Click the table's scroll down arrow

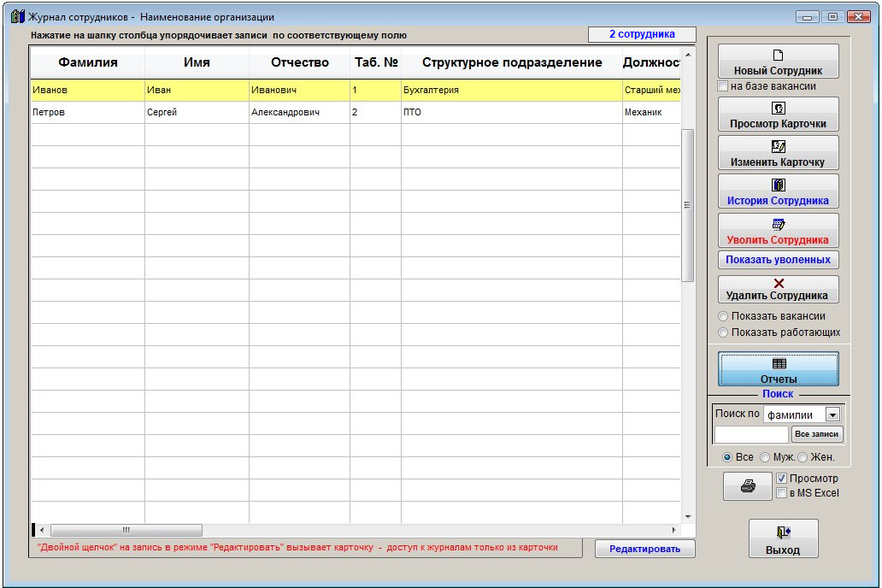click(x=687, y=516)
